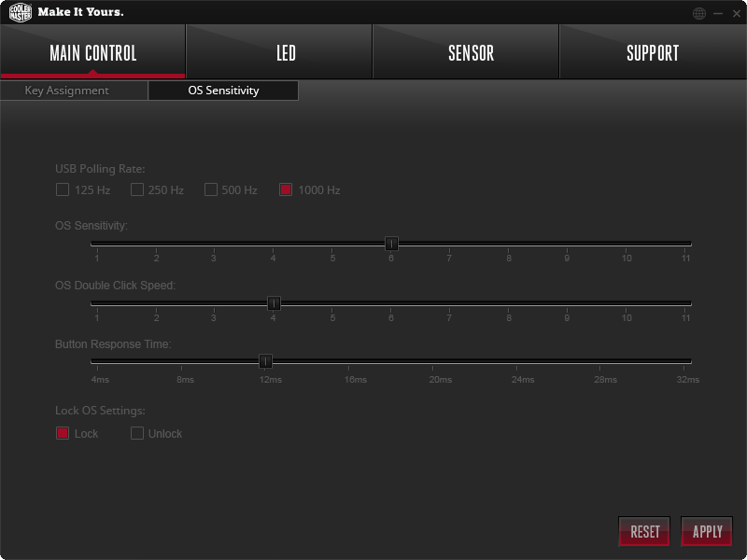Select the 500 Hz polling rate checkbox
747x560 pixels.
[211, 189]
